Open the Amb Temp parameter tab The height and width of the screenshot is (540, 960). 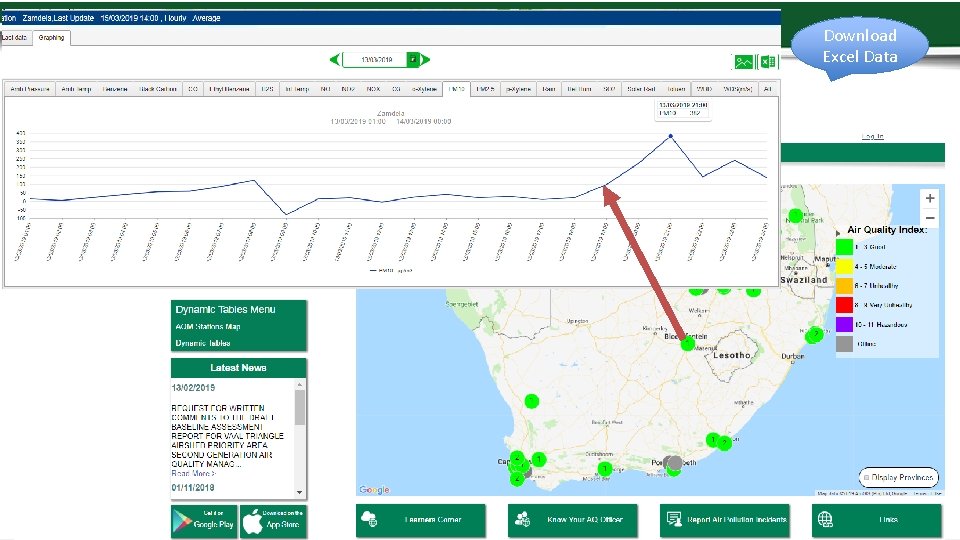click(77, 89)
